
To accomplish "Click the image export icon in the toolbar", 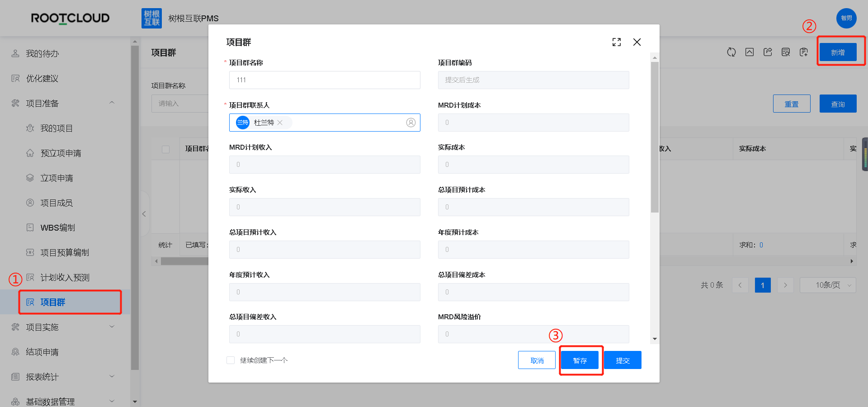I will click(750, 52).
